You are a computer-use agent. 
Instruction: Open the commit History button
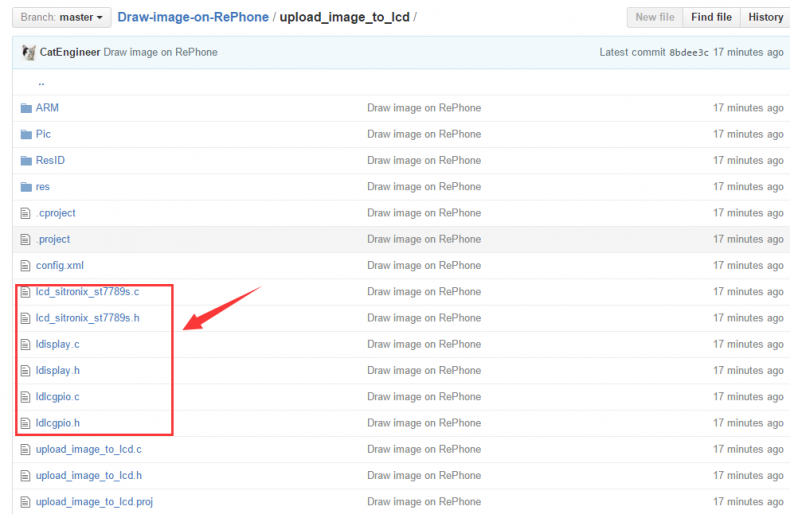(x=765, y=18)
